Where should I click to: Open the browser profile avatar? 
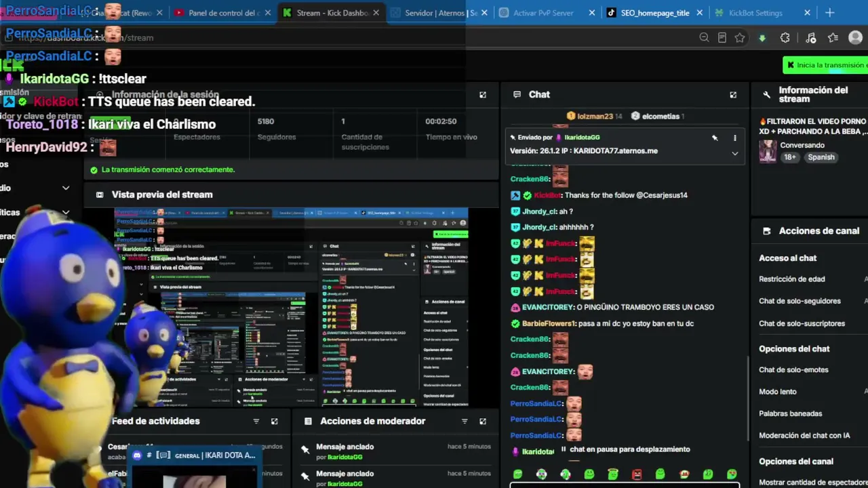[856, 38]
